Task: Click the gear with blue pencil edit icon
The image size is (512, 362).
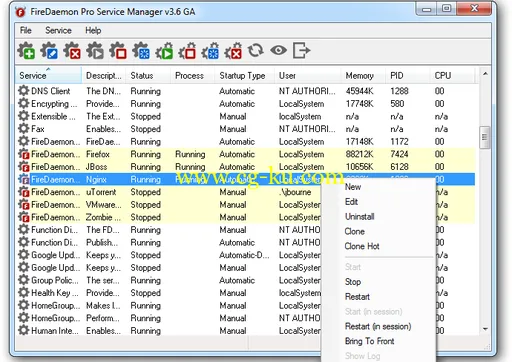Action: pyautogui.click(x=49, y=51)
